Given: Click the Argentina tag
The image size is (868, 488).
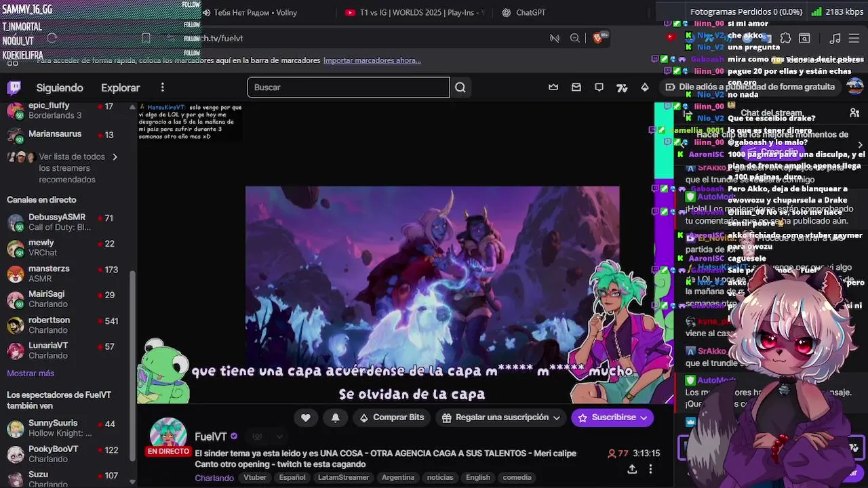Looking at the screenshot, I should coord(398,477).
